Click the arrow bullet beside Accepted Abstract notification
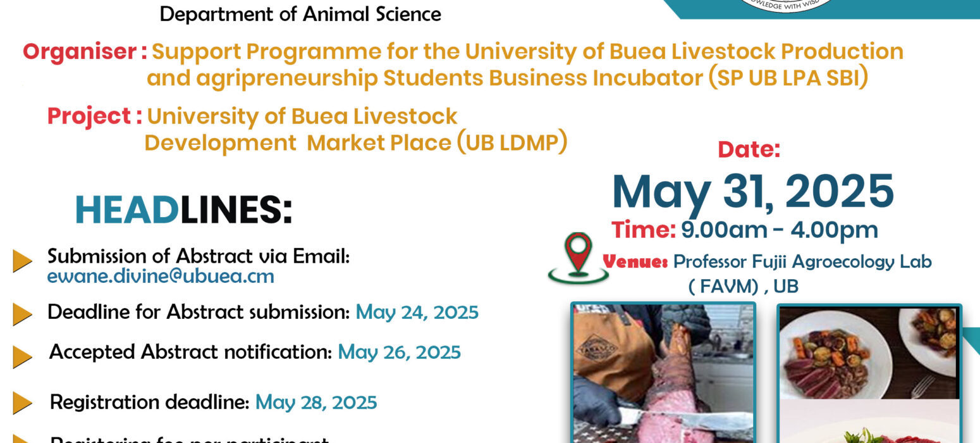The height and width of the screenshot is (443, 980). pos(23,356)
